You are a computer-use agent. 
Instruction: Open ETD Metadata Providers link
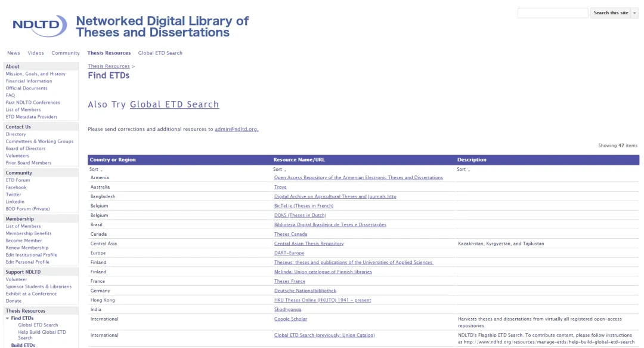pyautogui.click(x=32, y=117)
